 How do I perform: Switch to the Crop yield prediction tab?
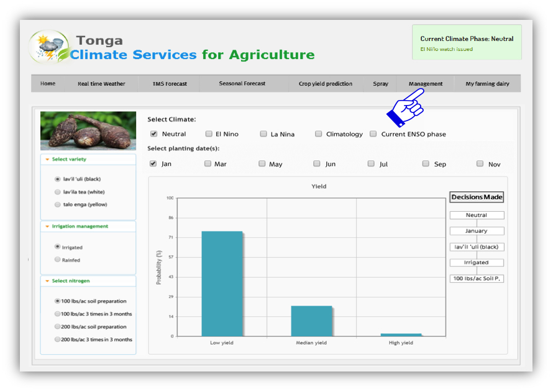tap(326, 83)
